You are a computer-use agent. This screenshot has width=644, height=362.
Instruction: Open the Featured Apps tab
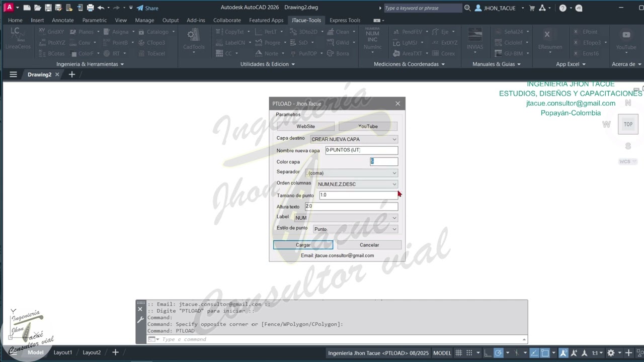[266, 20]
